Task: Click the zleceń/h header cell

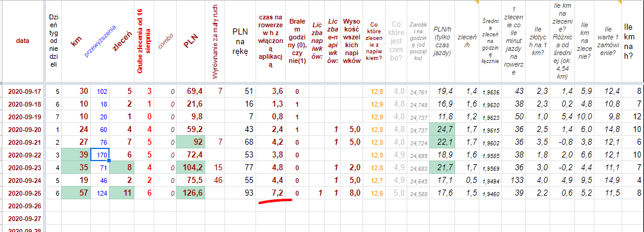Action: 467,41
